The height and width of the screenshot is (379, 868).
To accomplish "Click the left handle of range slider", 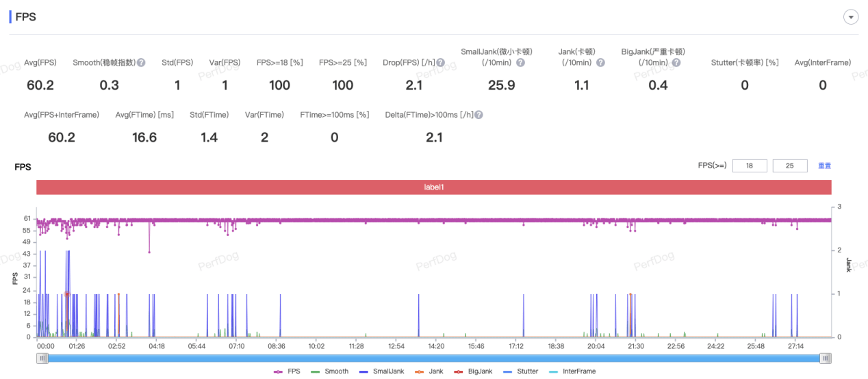I will [42, 358].
